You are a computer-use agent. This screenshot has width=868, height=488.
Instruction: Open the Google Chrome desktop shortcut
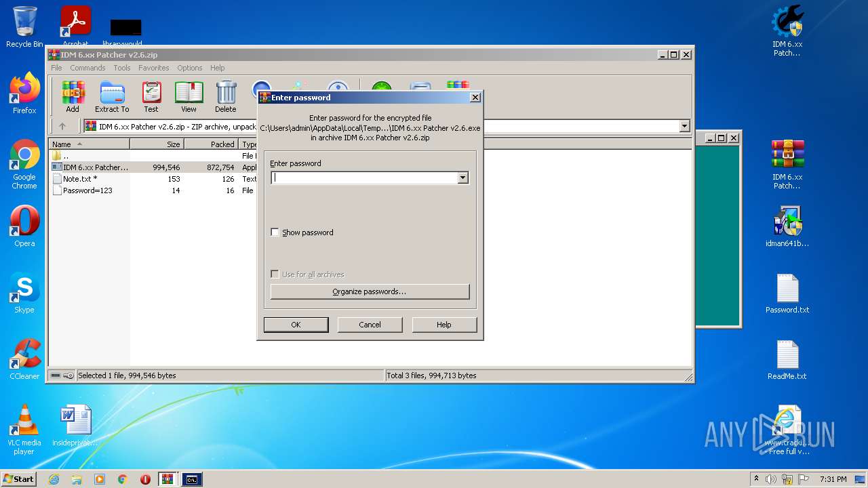click(24, 164)
